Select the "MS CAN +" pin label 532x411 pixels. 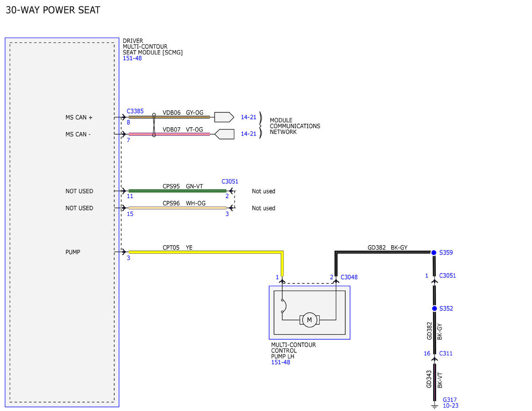79,117
